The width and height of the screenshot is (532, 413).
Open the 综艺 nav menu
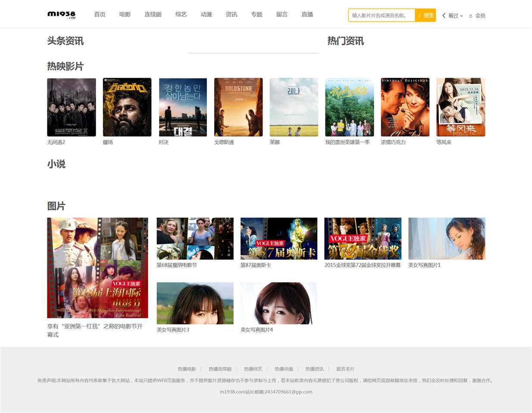point(181,14)
